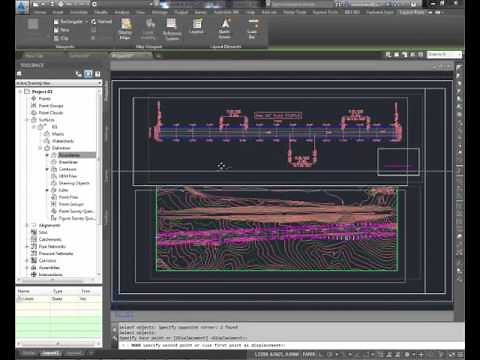Select DEM Files in the tree

pyautogui.click(x=68, y=176)
